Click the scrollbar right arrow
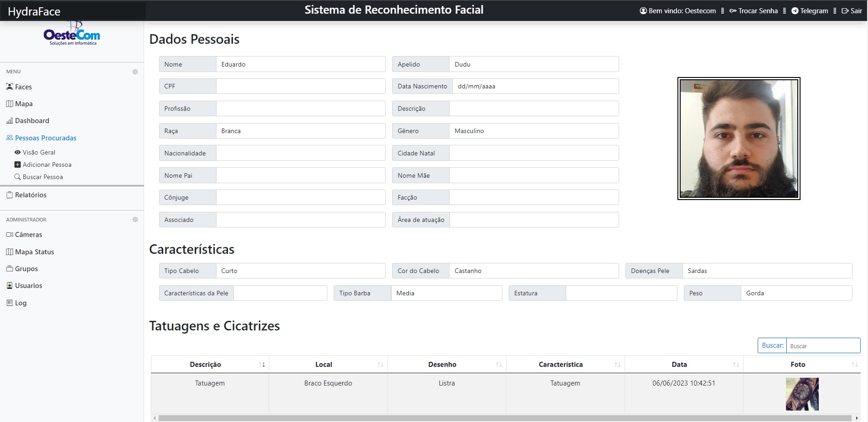 (x=857, y=418)
